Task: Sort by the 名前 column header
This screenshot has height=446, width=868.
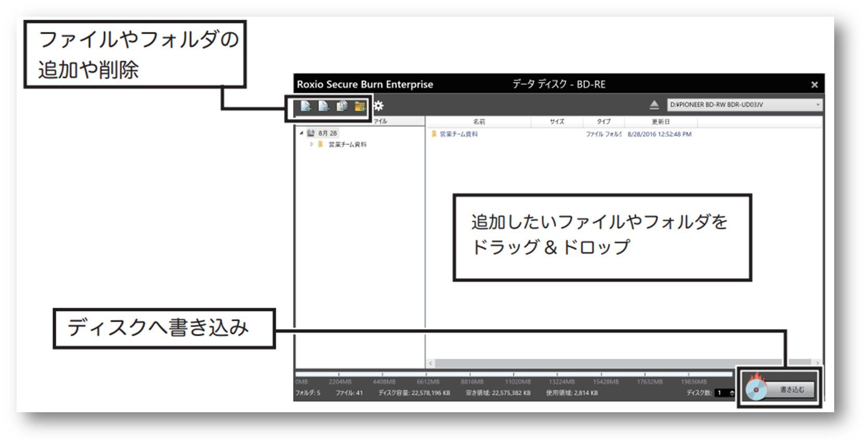Action: click(479, 122)
